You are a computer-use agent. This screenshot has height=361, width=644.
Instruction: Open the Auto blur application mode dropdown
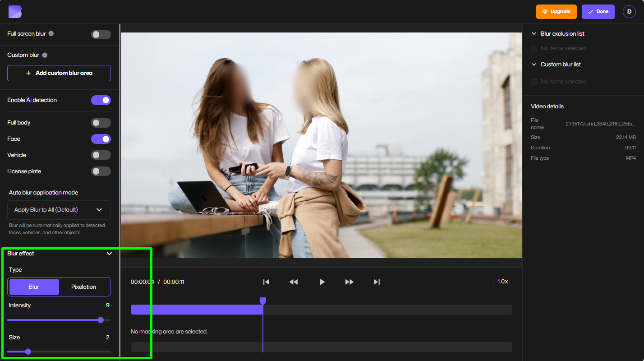pyautogui.click(x=59, y=210)
